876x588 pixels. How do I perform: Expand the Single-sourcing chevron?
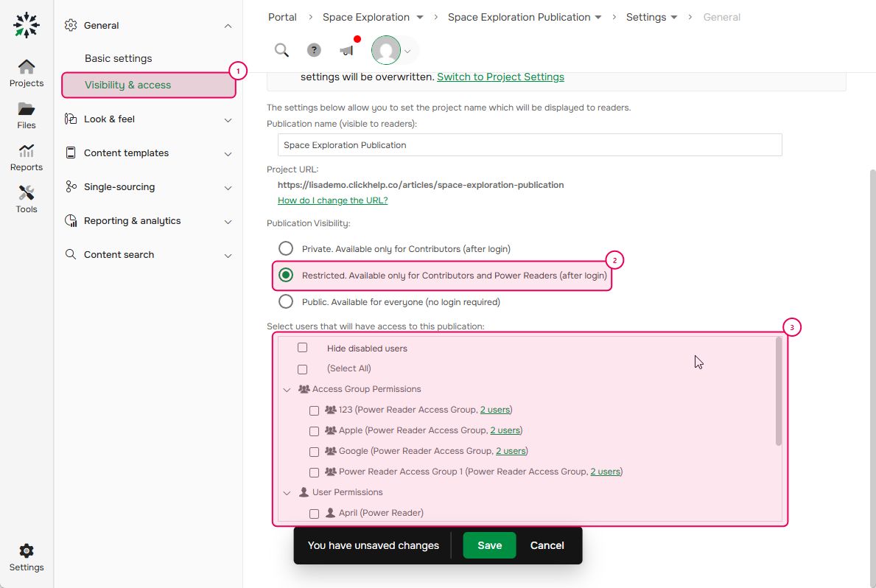coord(228,189)
